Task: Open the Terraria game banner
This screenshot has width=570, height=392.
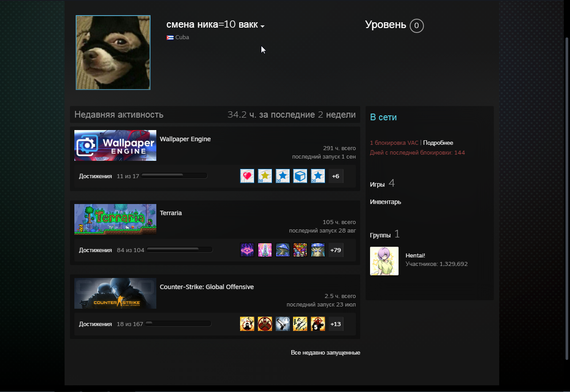Action: (115, 219)
